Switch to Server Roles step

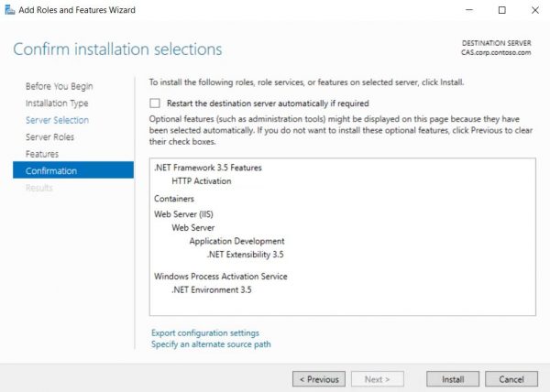pyautogui.click(x=50, y=136)
